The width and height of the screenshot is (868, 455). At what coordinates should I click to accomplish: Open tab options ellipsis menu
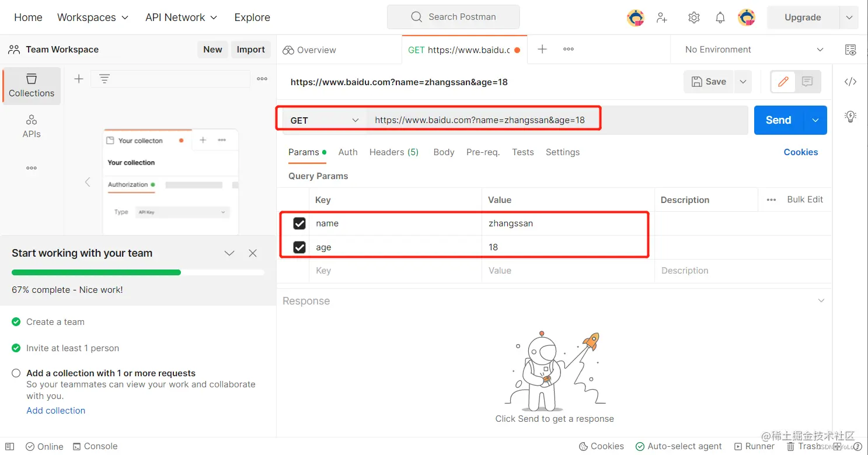569,49
